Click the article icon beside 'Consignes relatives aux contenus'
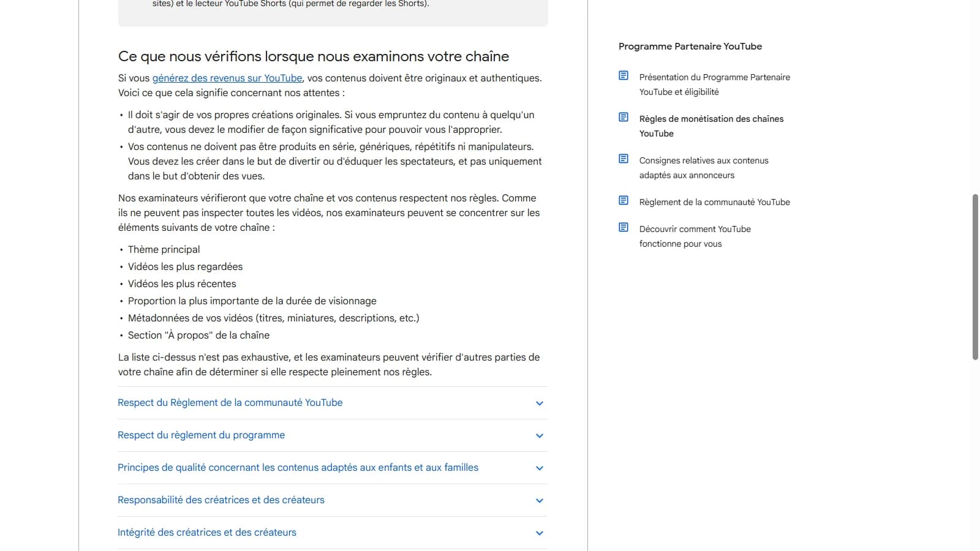Screen dimensions: 980x551 pyautogui.click(x=624, y=159)
